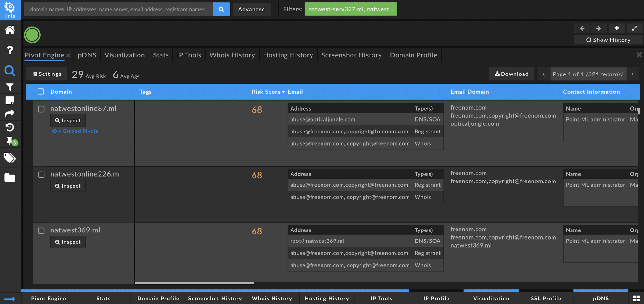Go to the next results page

coord(633,74)
